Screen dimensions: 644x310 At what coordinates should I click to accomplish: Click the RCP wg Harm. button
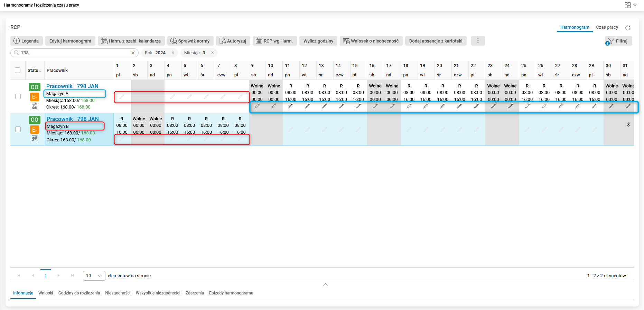click(274, 41)
